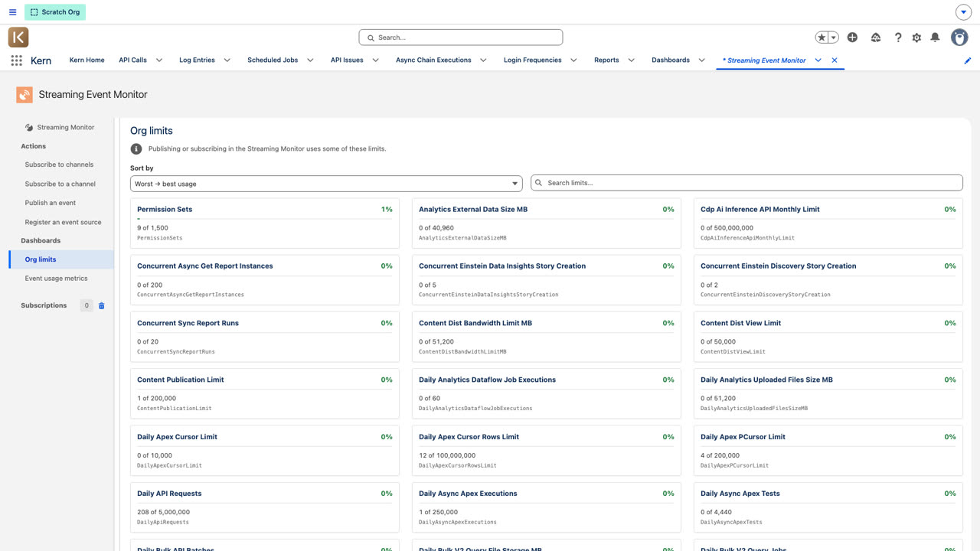The width and height of the screenshot is (980, 551).
Task: Open the Sort by dropdown
Action: coord(326,184)
